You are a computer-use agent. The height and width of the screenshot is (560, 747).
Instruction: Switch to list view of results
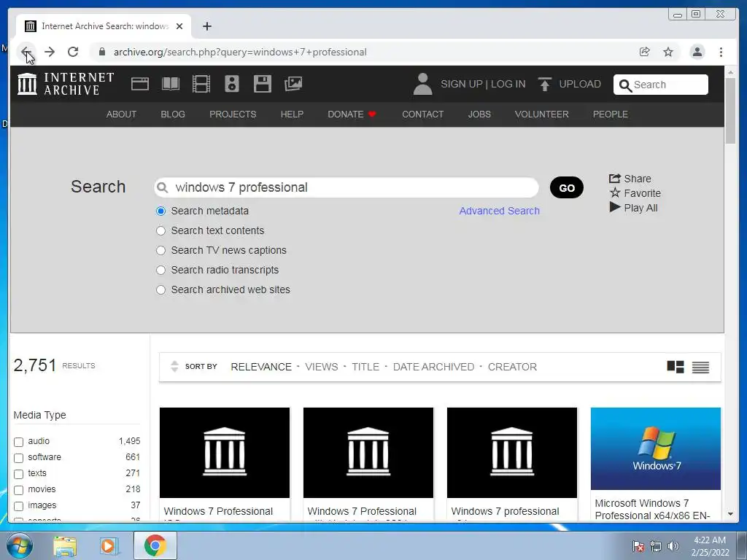700,367
